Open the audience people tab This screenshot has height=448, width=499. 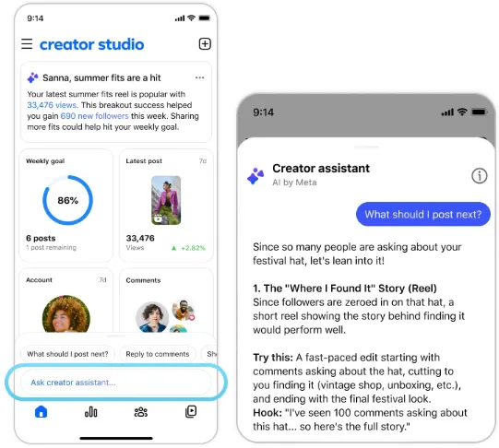[141, 412]
